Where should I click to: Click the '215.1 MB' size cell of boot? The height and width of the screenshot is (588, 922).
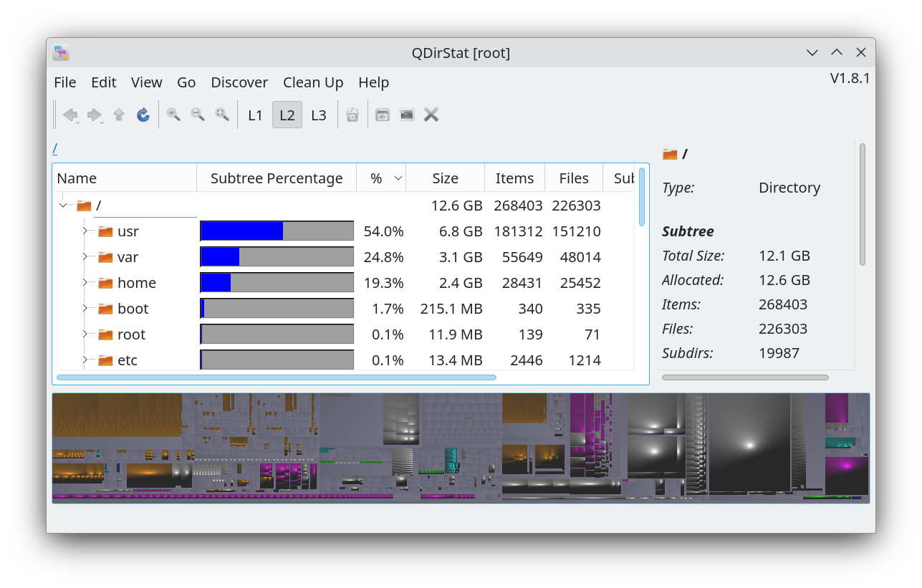pyautogui.click(x=451, y=309)
